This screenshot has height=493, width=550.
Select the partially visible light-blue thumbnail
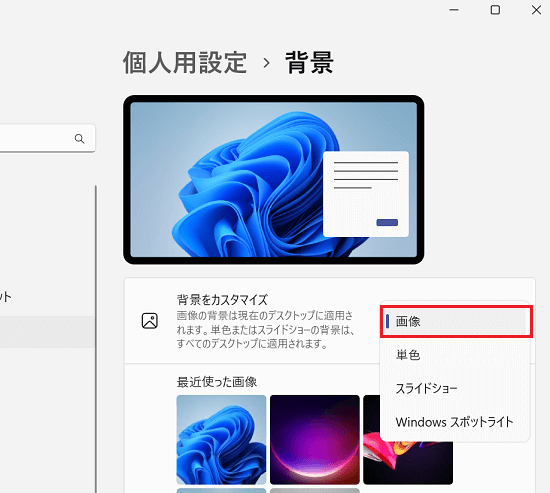click(221, 491)
